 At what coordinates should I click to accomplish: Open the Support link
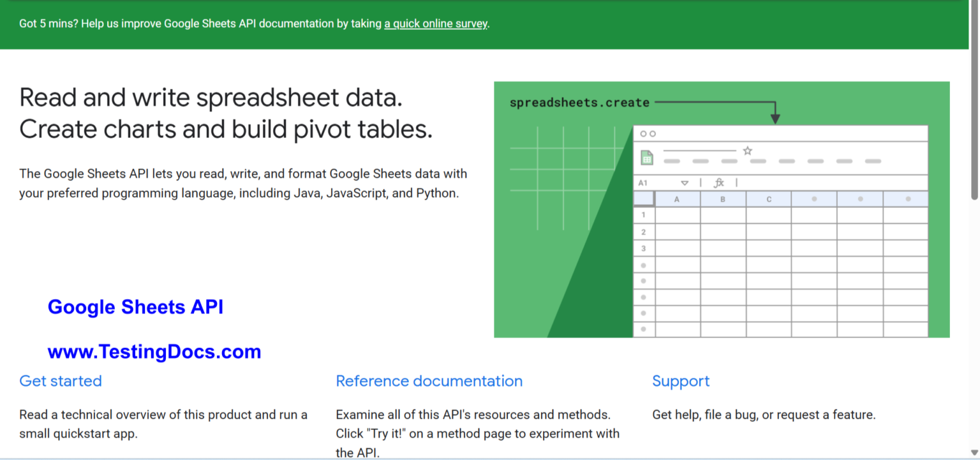tap(681, 382)
